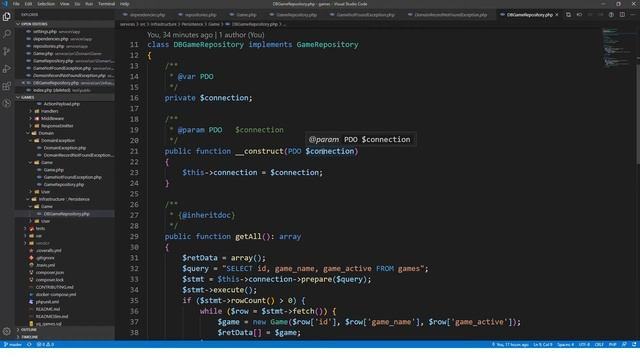Click the notifications bell in status bar
Screen dimensions: 640x360
pos(634,344)
